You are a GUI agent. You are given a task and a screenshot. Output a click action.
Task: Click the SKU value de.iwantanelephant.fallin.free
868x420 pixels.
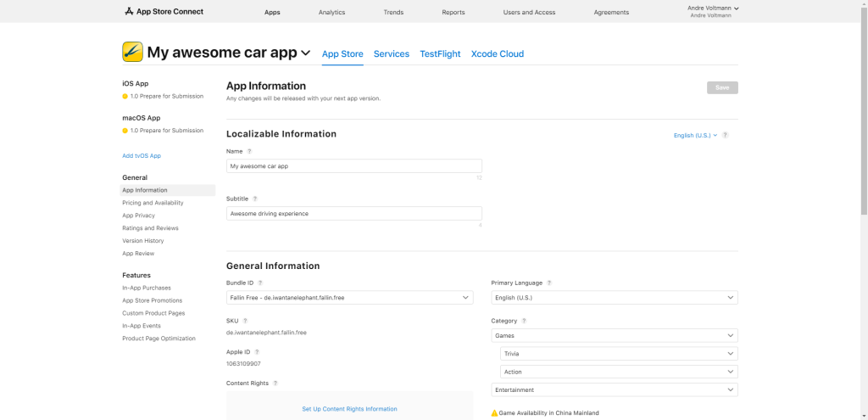(266, 333)
